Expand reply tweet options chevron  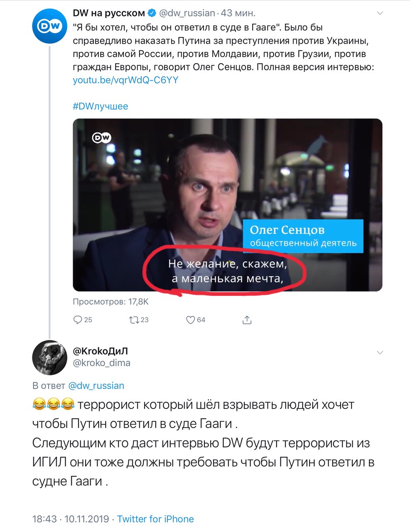click(x=380, y=352)
